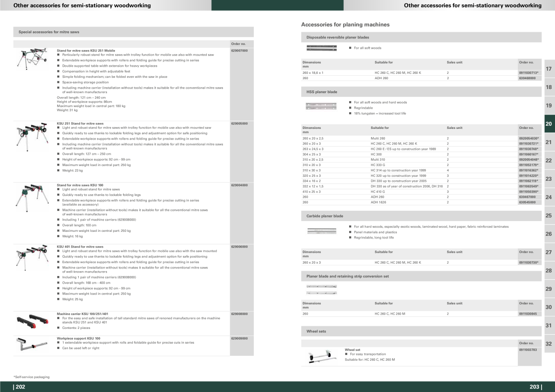Viewport: 555px width, 392px height.
Task: Select order number 629007000
Action: (239, 51)
